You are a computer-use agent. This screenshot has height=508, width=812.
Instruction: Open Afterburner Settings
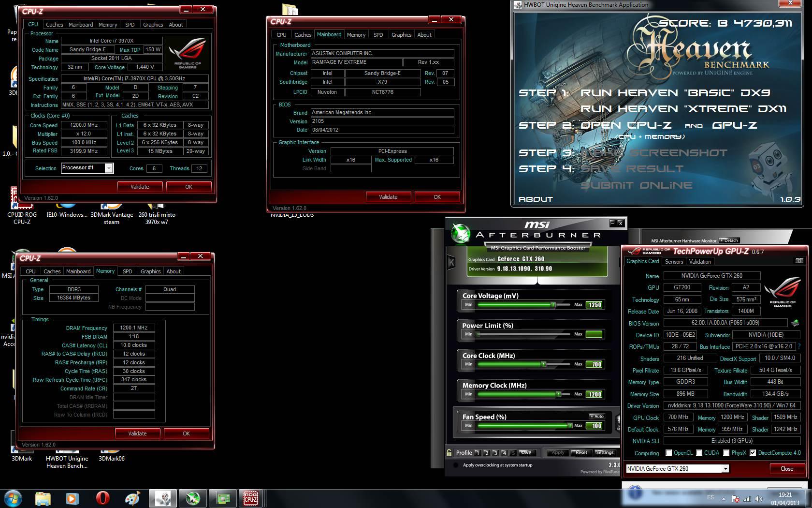pyautogui.click(x=604, y=453)
